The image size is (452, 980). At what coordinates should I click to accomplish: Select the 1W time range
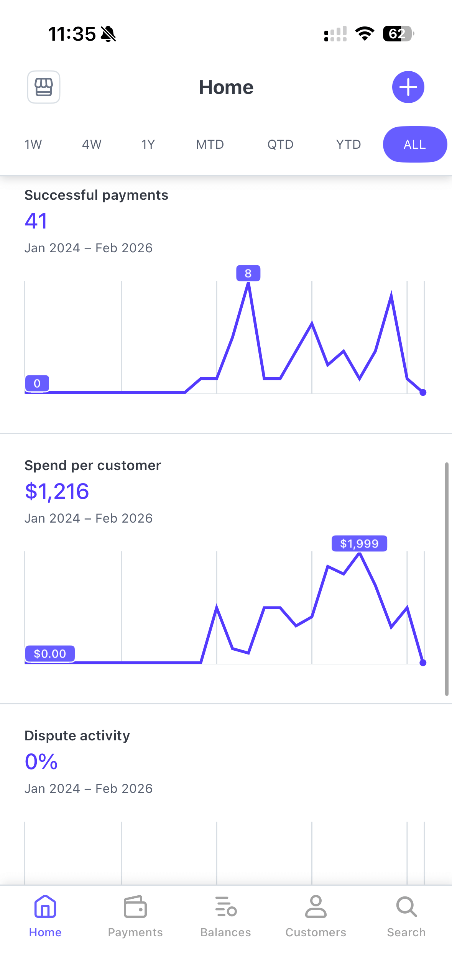[x=33, y=145]
